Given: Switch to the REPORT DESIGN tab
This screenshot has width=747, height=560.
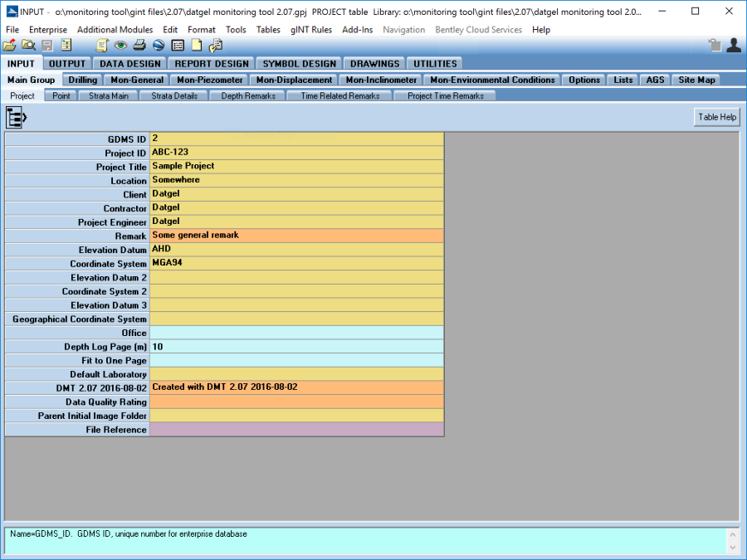Looking at the screenshot, I should [211, 64].
